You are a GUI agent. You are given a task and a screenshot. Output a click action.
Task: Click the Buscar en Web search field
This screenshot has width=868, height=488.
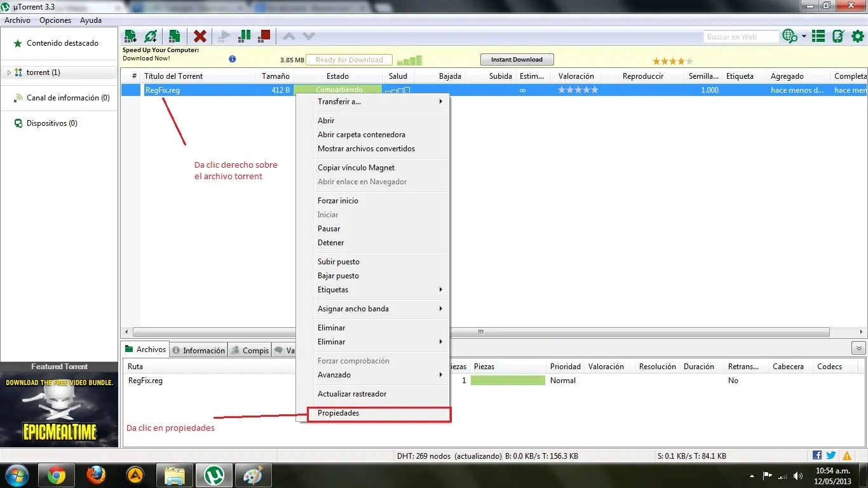tap(741, 37)
